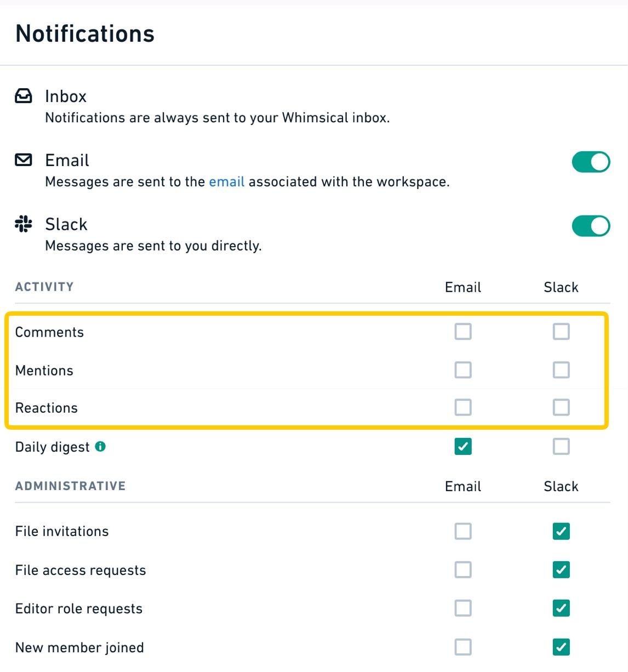Click the Email envelope icon
The height and width of the screenshot is (672, 628).
(23, 160)
